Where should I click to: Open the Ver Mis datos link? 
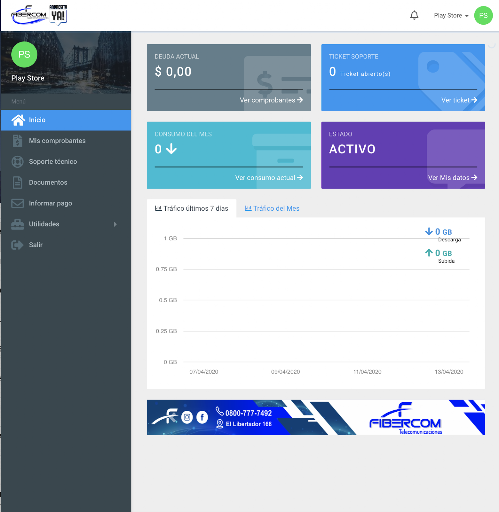452,178
